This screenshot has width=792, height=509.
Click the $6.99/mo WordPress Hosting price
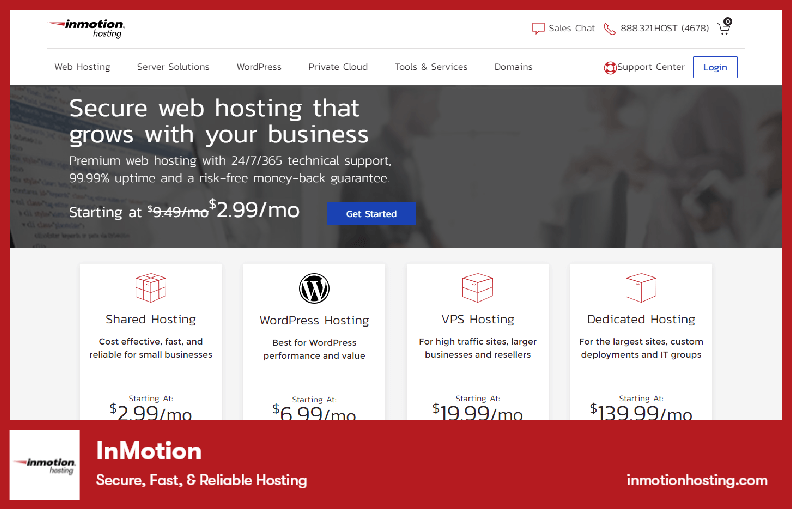click(314, 413)
